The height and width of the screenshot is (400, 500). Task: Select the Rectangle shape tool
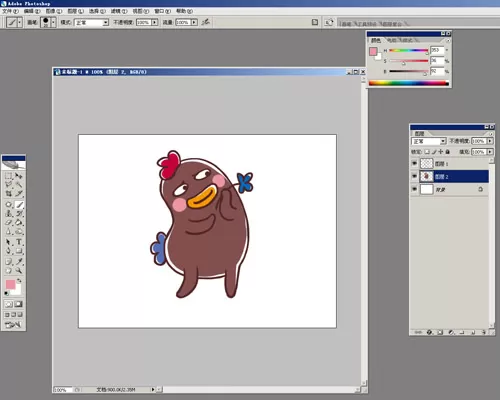click(x=19, y=251)
